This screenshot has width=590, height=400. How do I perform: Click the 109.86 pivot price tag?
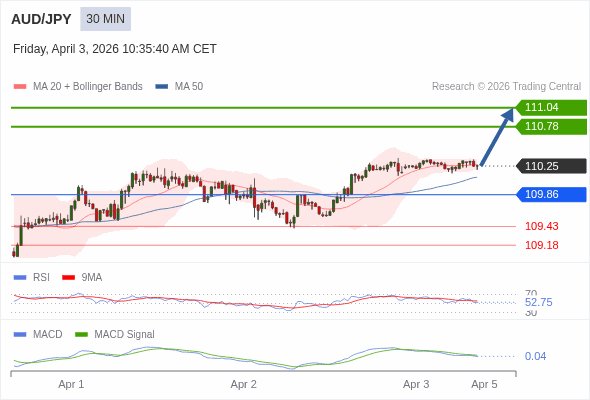551,195
